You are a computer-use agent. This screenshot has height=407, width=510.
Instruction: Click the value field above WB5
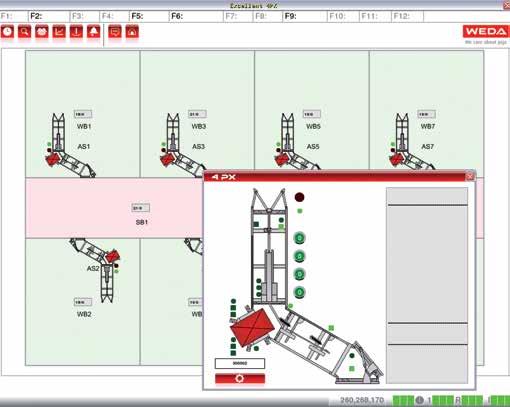312,114
